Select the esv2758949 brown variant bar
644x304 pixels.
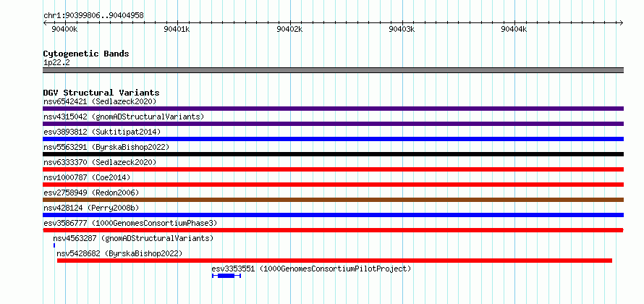(x=333, y=200)
